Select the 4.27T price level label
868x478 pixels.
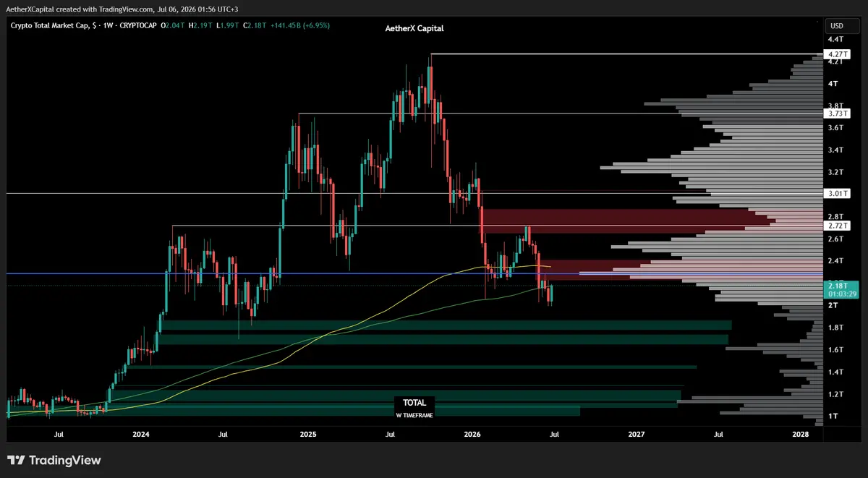click(x=836, y=54)
